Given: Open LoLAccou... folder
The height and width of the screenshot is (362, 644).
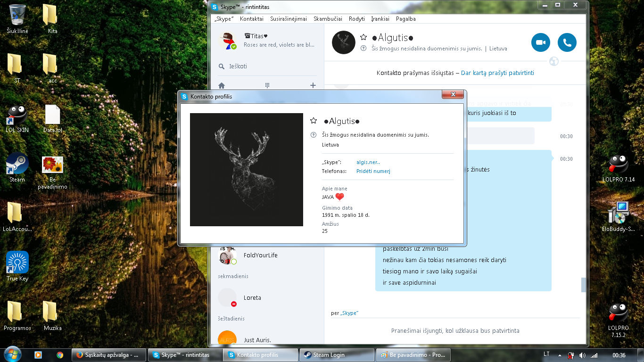Looking at the screenshot, I should (x=17, y=217).
